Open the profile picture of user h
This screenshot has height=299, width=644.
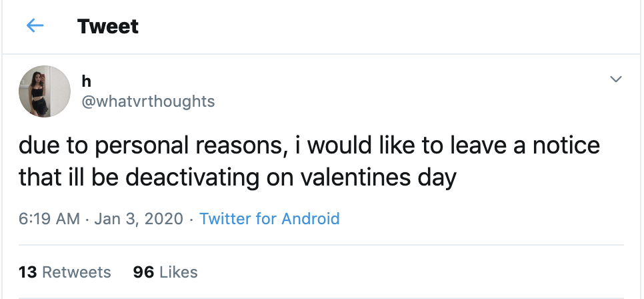[x=45, y=91]
